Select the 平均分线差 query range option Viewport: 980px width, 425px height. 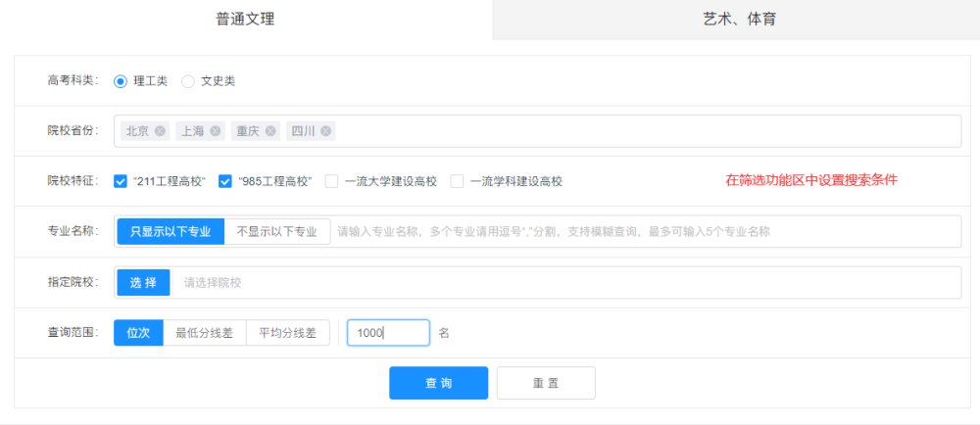(x=287, y=333)
